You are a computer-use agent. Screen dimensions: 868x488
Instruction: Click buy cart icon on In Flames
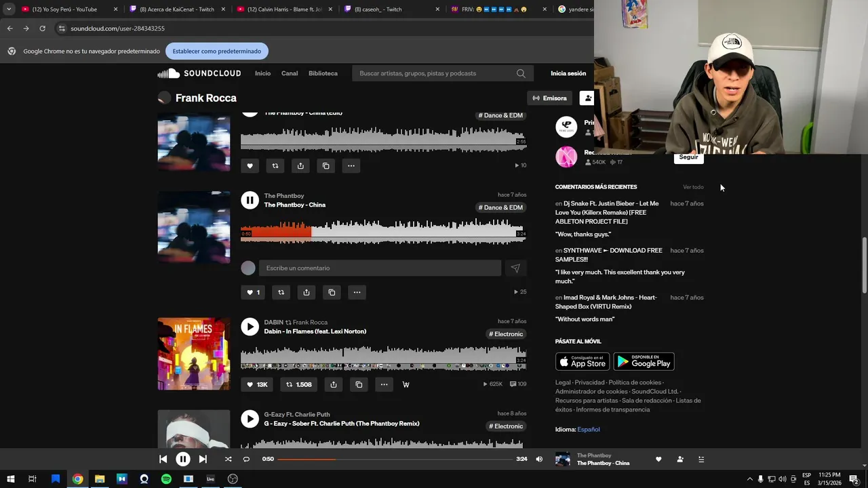point(406,384)
